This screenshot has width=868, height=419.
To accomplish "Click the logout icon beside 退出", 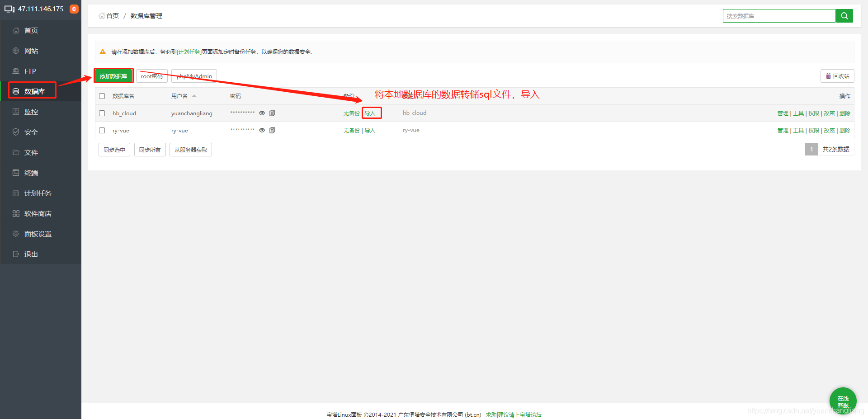I will click(16, 254).
